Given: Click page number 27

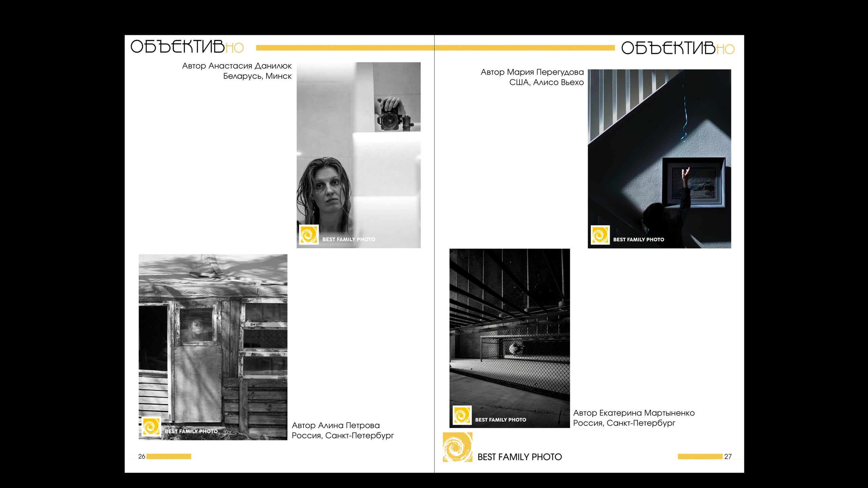Looking at the screenshot, I should coord(728,456).
